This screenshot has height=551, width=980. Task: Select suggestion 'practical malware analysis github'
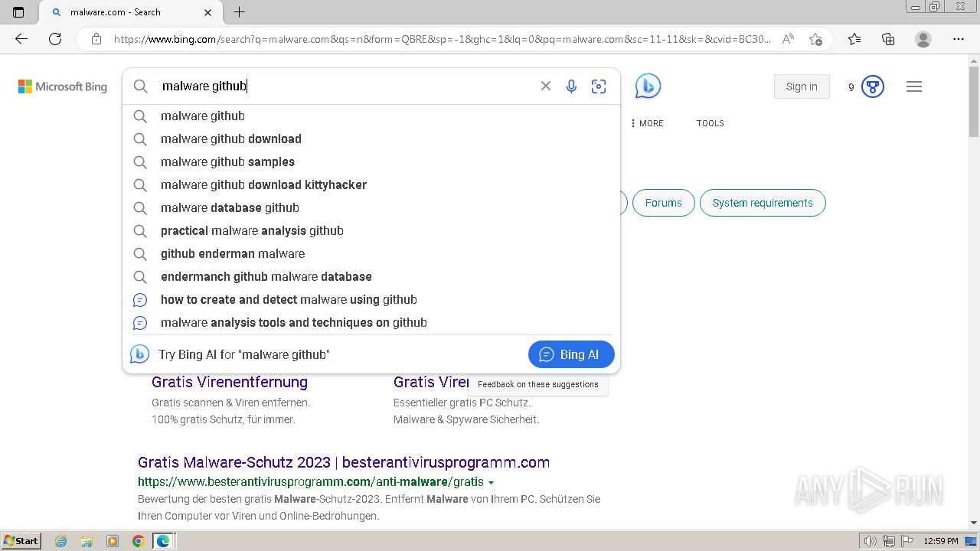(371, 230)
